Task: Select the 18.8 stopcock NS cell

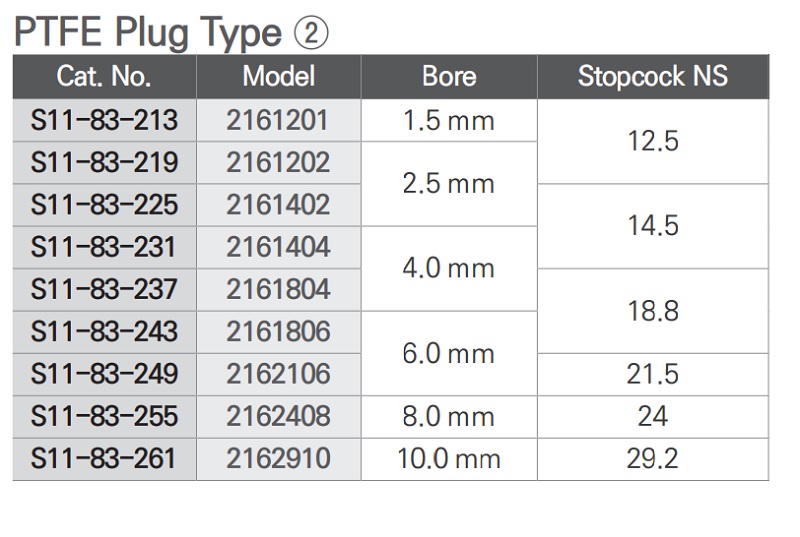Action: point(653,311)
